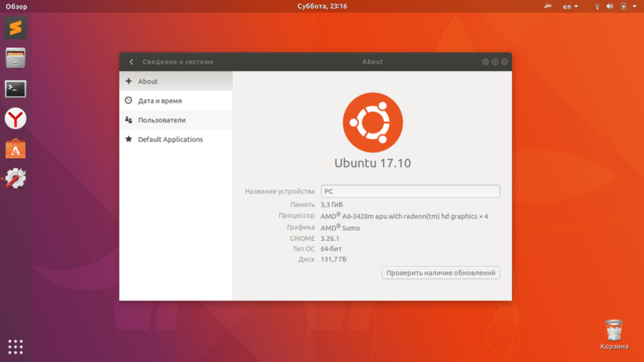Open Ubuntu Software center icon
This screenshot has height=362, width=644.
(16, 148)
